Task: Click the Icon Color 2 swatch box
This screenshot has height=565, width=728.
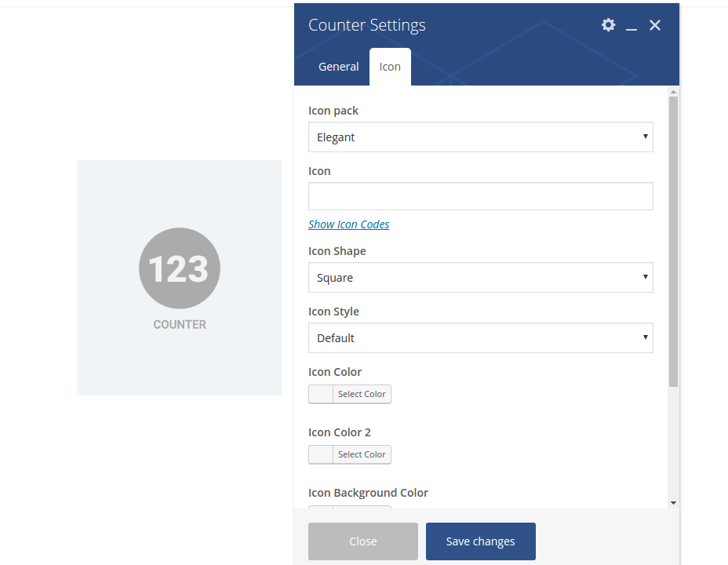Action: coord(321,454)
